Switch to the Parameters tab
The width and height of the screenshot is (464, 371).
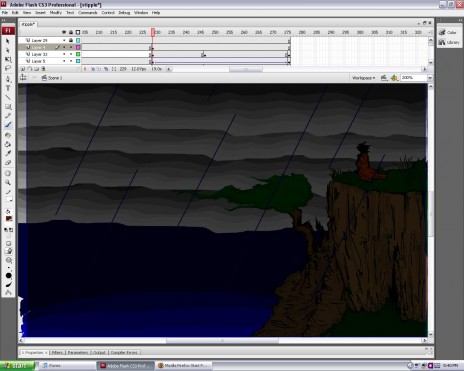tap(78, 352)
